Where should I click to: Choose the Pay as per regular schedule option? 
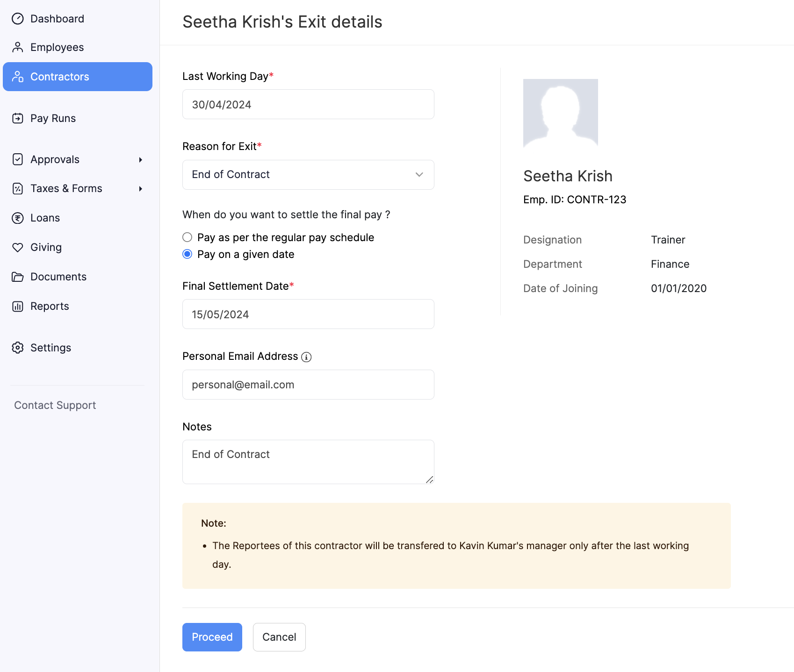point(187,237)
